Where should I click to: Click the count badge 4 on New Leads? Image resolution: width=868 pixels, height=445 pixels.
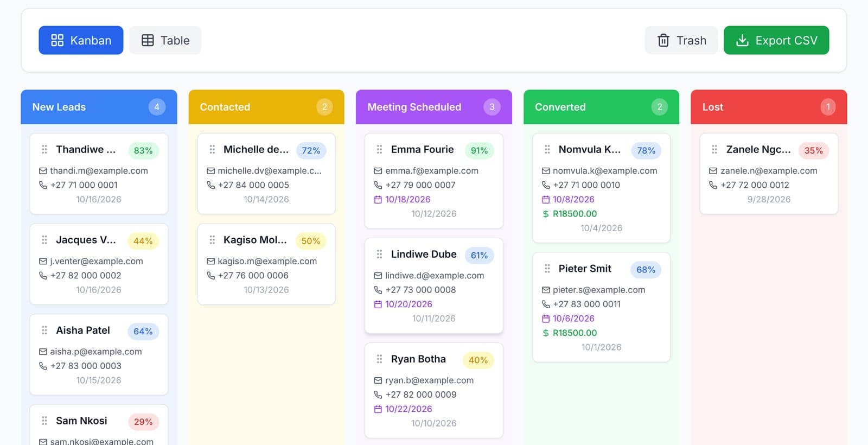(157, 107)
